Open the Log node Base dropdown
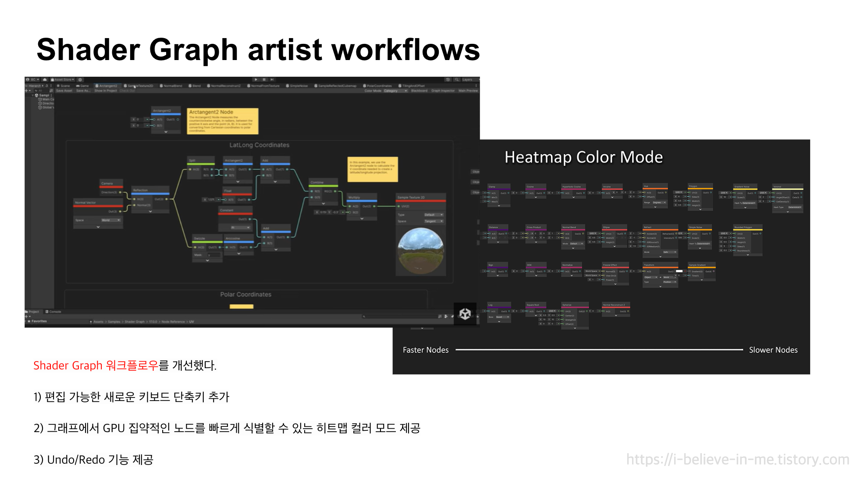 click(x=502, y=316)
